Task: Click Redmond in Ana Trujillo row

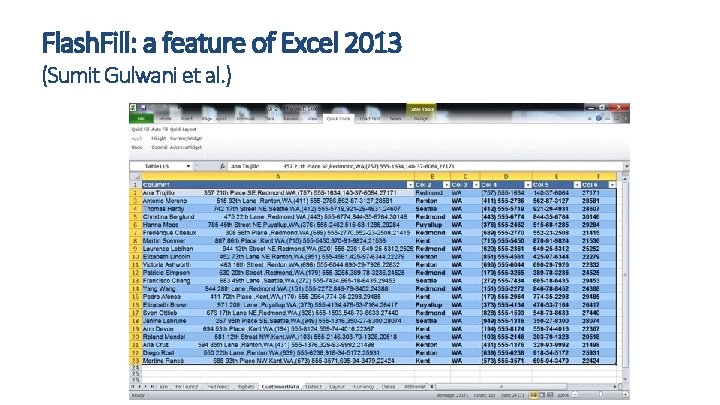Action: point(433,193)
